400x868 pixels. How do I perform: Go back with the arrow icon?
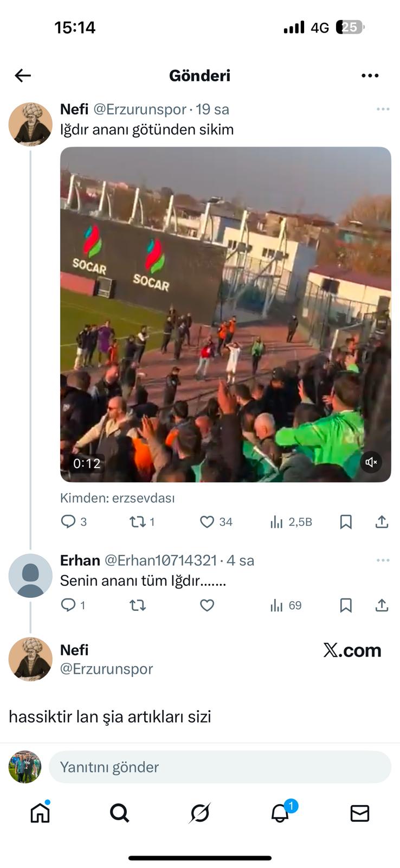coord(23,75)
